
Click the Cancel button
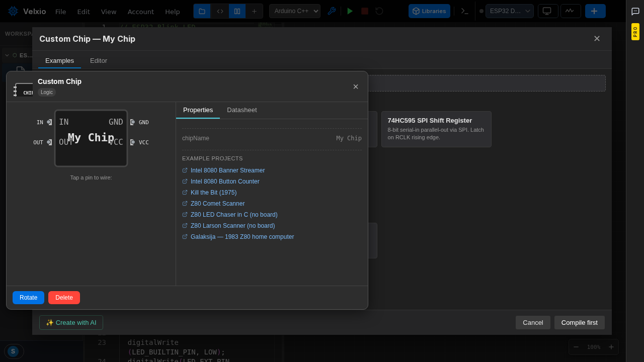(533, 323)
